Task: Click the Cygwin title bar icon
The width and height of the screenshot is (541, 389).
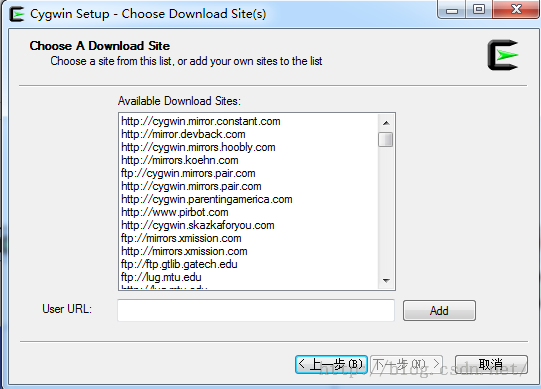Action: pyautogui.click(x=17, y=14)
